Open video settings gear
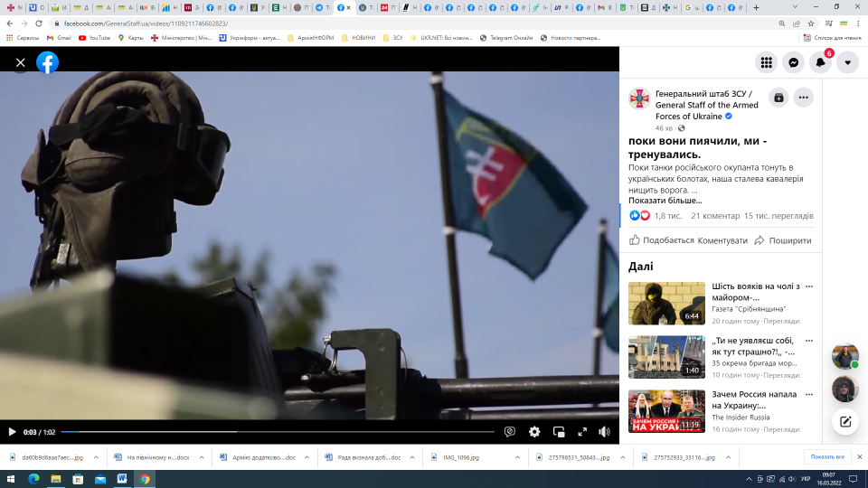Screen dimensions: 868x488 tap(534, 432)
